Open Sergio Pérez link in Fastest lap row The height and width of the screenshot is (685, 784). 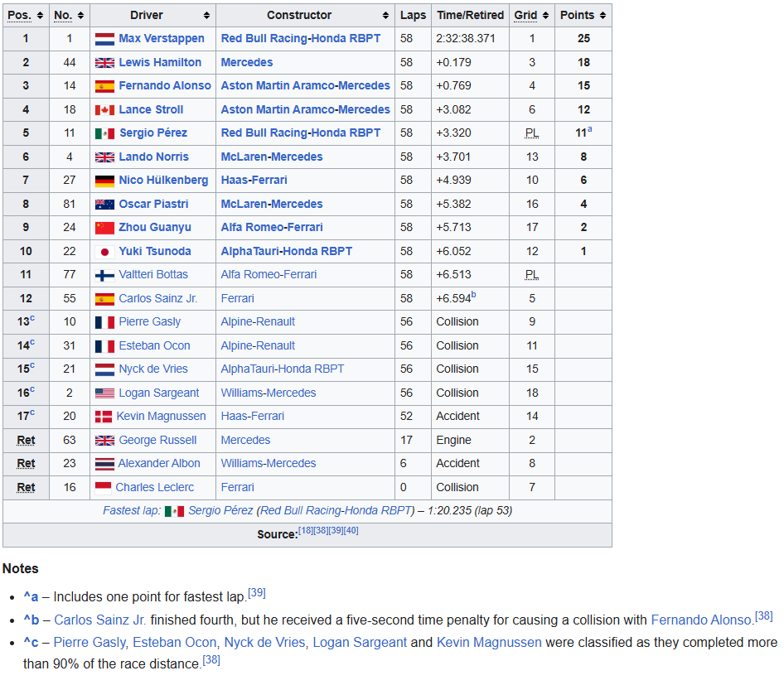(x=220, y=510)
